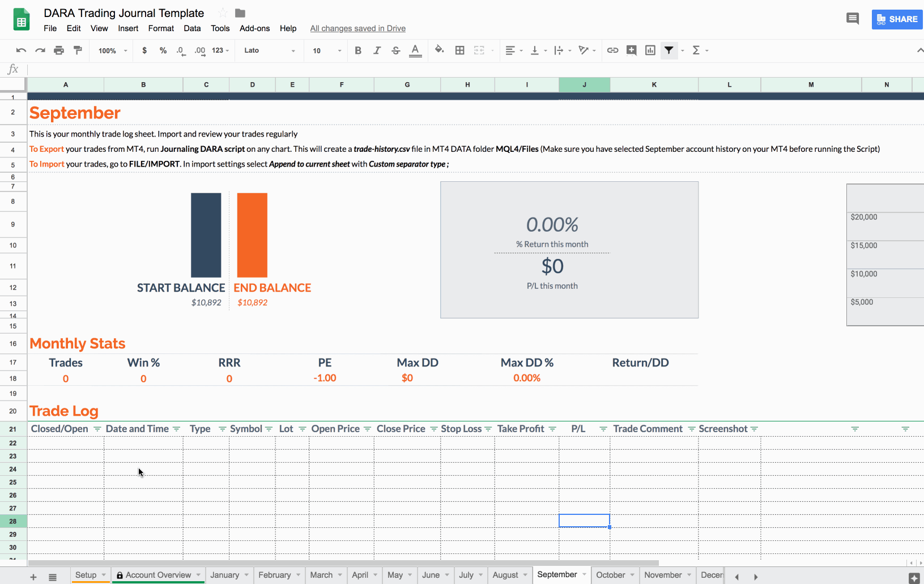
Task: Select the Paint format tool
Action: coord(78,50)
